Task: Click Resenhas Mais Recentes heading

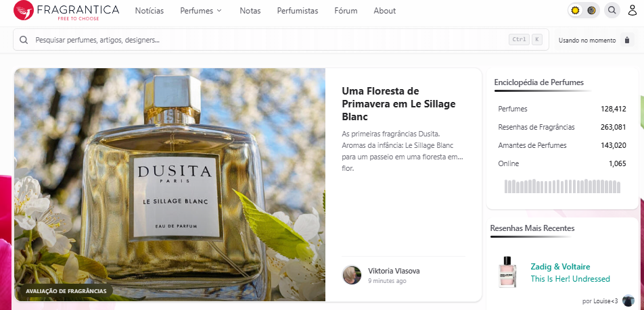Action: 532,228
